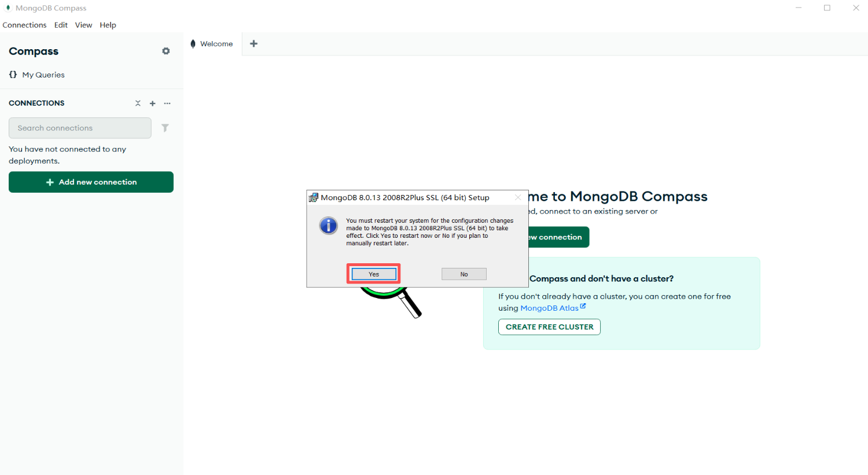Click the blue information icon in dialog
The width and height of the screenshot is (868, 475).
point(328,226)
